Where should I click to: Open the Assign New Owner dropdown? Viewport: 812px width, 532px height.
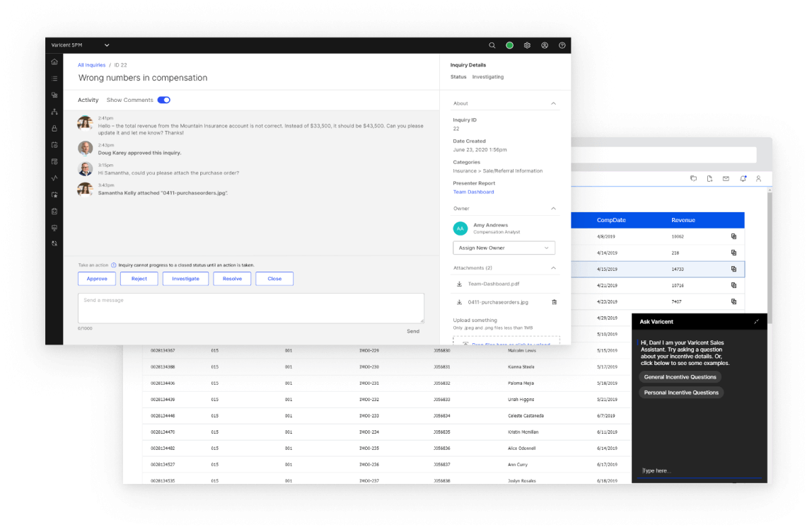click(x=504, y=248)
